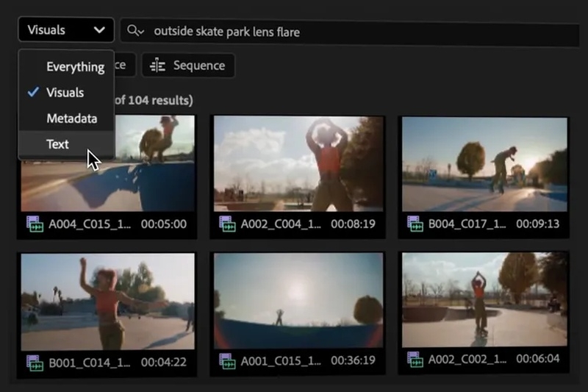Pick the Text option in menu
Viewport: 588px width, 392px height.
pos(57,144)
